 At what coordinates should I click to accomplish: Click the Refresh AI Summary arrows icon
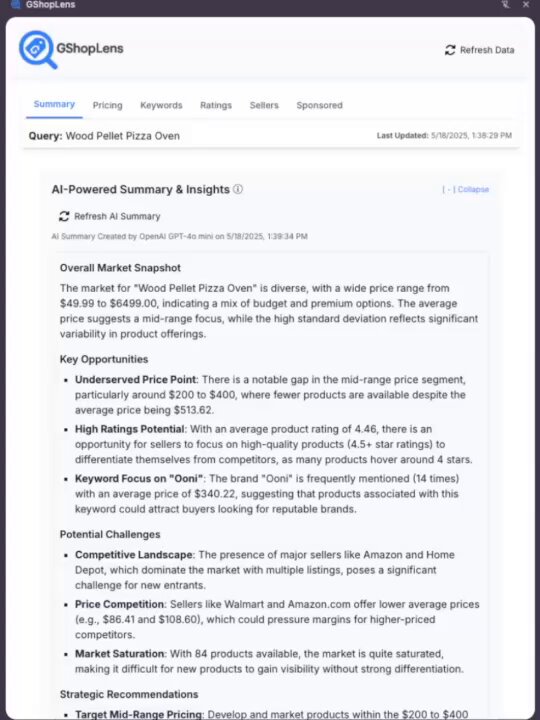[x=64, y=216]
